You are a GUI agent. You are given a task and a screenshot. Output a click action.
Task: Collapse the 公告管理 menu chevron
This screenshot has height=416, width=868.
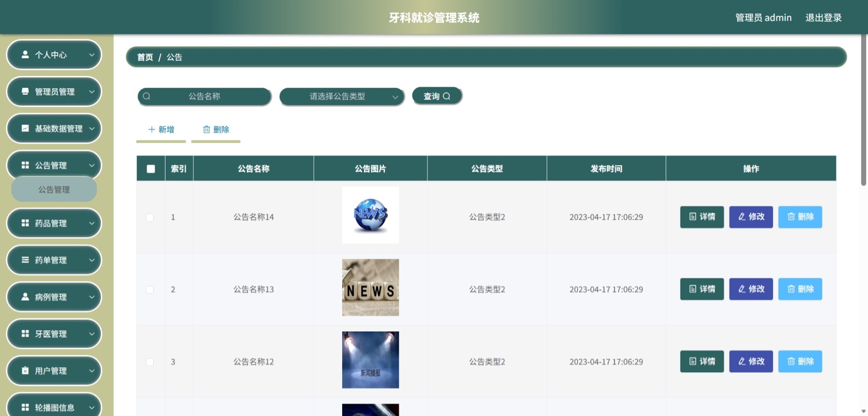pos(92,166)
